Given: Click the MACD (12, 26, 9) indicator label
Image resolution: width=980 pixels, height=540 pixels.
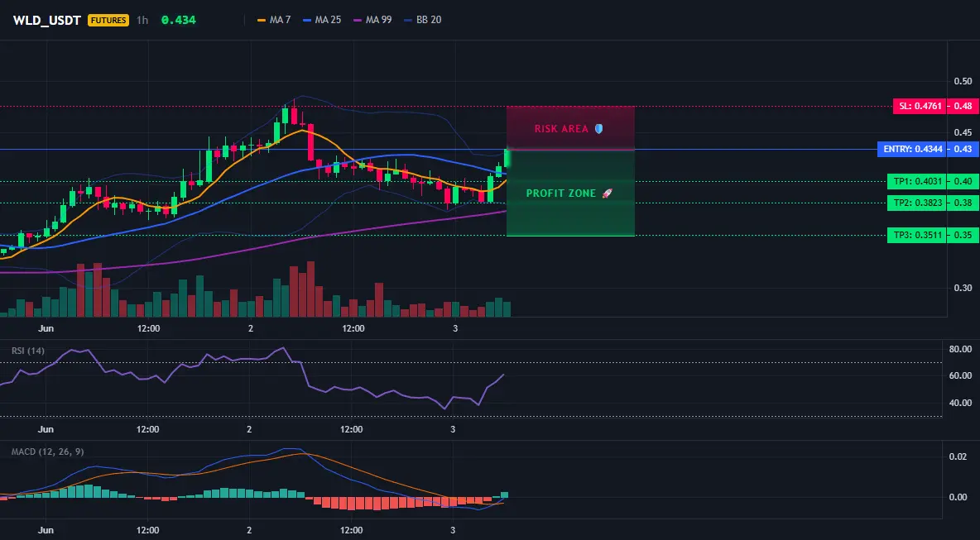Looking at the screenshot, I should pyautogui.click(x=47, y=452).
